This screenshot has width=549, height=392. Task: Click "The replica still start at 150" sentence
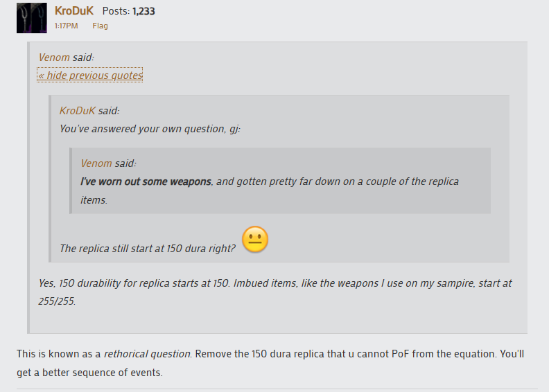coord(147,249)
